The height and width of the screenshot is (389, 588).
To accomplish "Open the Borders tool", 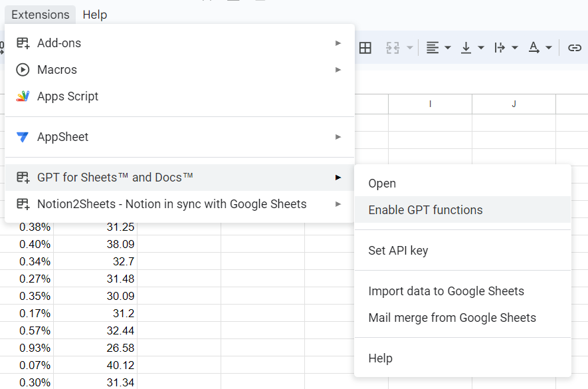I will [365, 47].
